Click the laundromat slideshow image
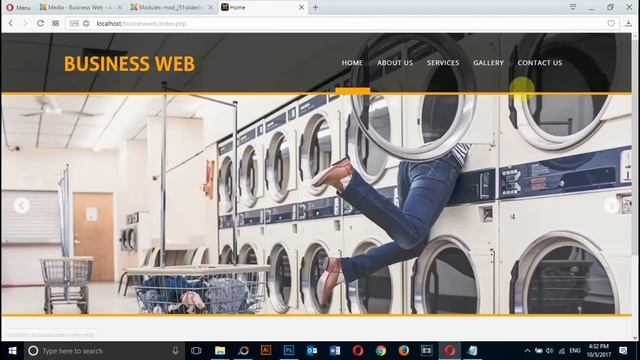Image resolution: width=640 pixels, height=360 pixels. 316,204
